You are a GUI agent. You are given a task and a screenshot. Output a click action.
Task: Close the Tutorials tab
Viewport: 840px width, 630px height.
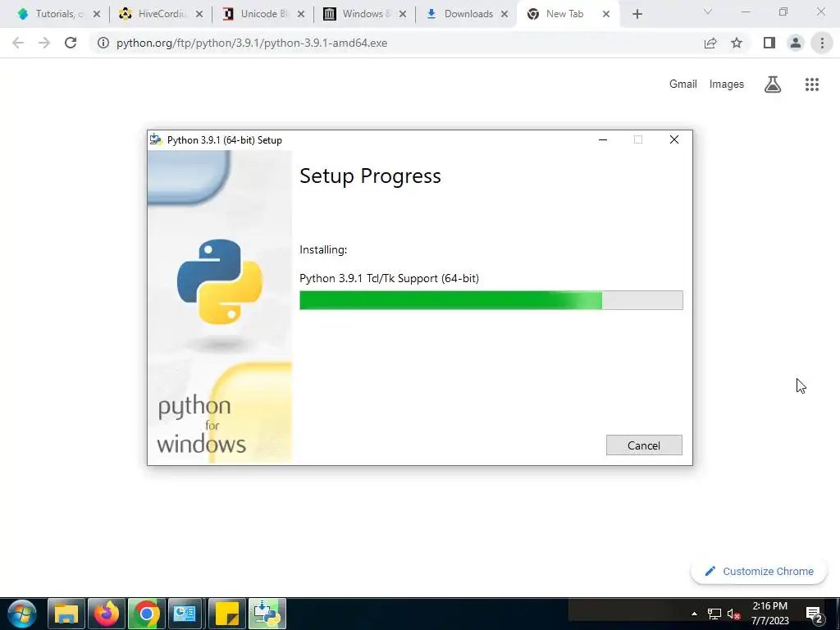click(97, 15)
